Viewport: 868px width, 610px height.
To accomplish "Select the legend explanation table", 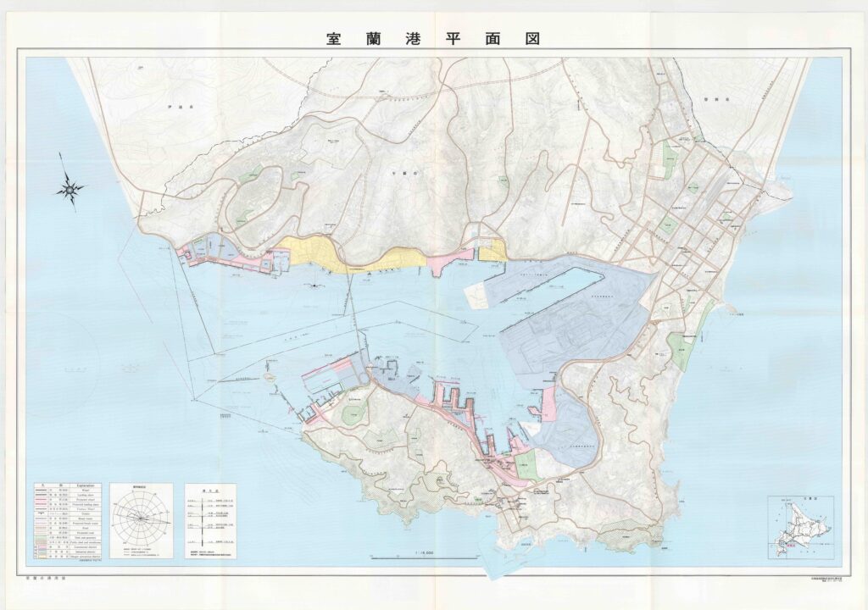I will pos(66,523).
